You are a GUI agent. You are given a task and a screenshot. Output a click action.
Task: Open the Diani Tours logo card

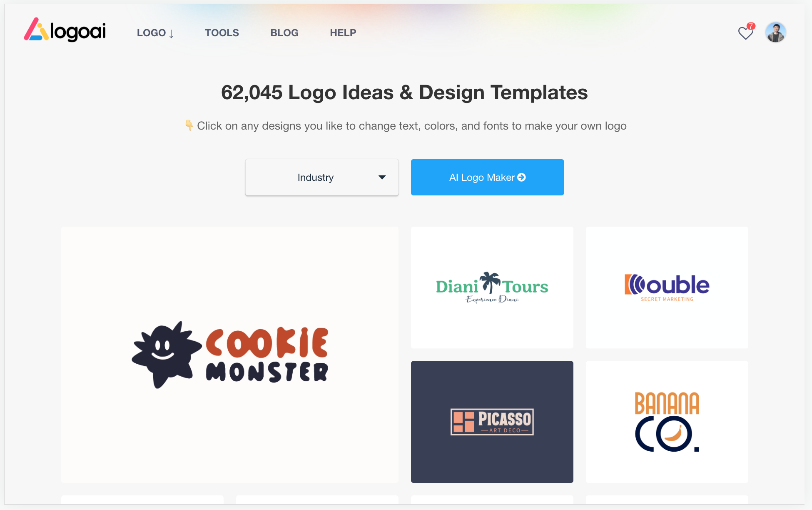(x=492, y=287)
